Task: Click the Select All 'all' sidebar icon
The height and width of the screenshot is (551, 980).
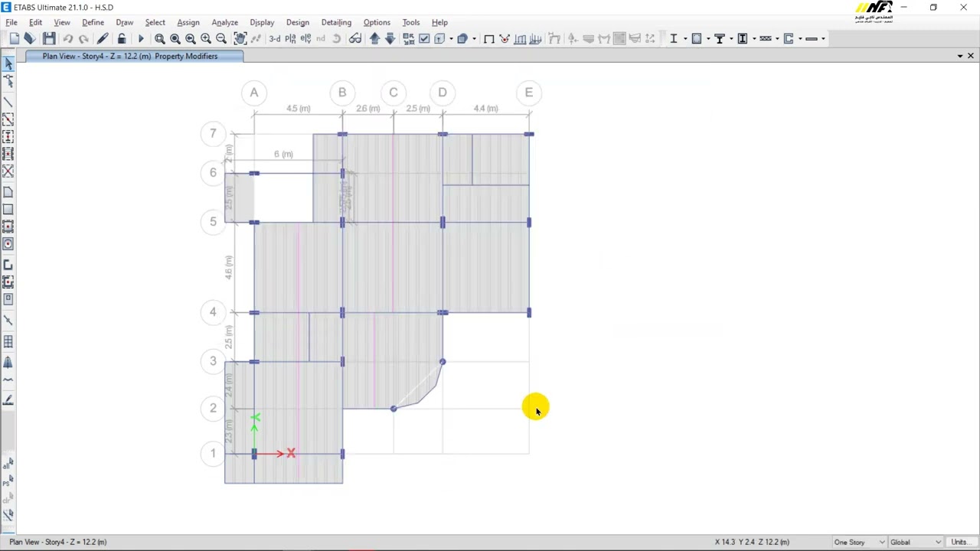Action: [8, 464]
